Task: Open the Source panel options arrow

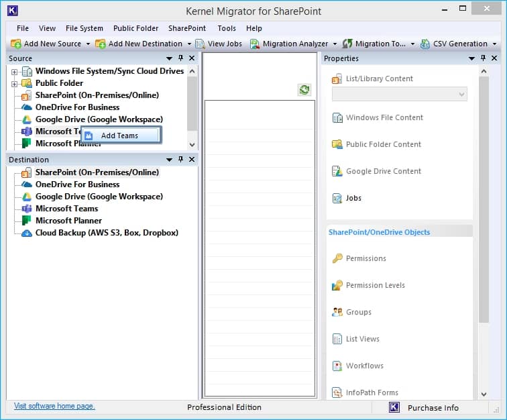Action: click(169, 58)
